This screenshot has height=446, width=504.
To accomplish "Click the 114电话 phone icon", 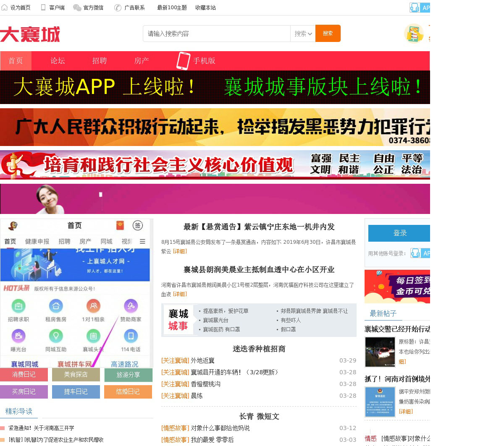I will click(x=131, y=336).
